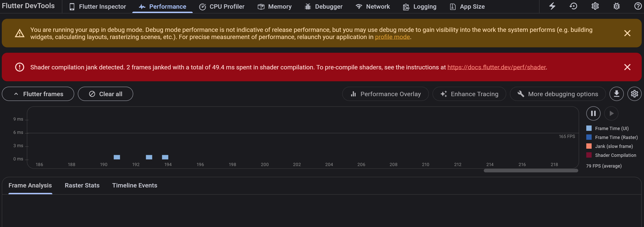644x227 pixels.
Task: Select the frame bar near 193
Action: 149,157
